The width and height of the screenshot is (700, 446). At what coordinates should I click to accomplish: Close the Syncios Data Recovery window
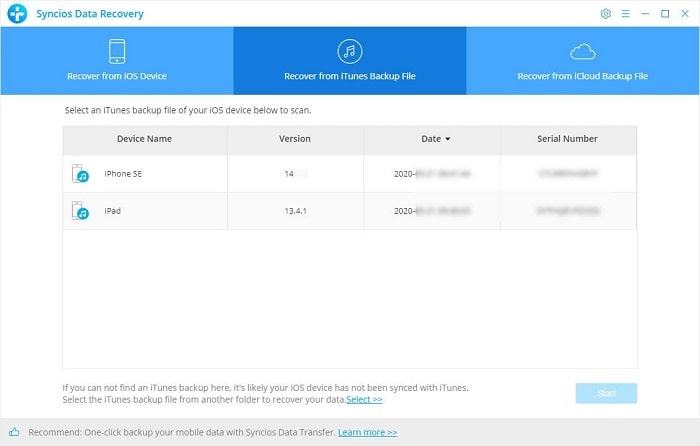click(x=685, y=14)
